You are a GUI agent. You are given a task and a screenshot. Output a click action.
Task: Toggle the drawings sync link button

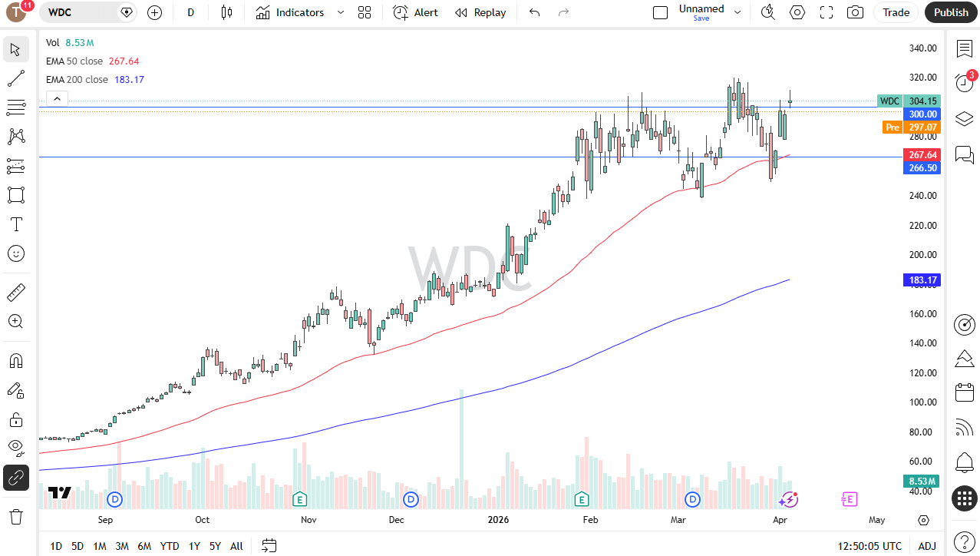pos(16,478)
